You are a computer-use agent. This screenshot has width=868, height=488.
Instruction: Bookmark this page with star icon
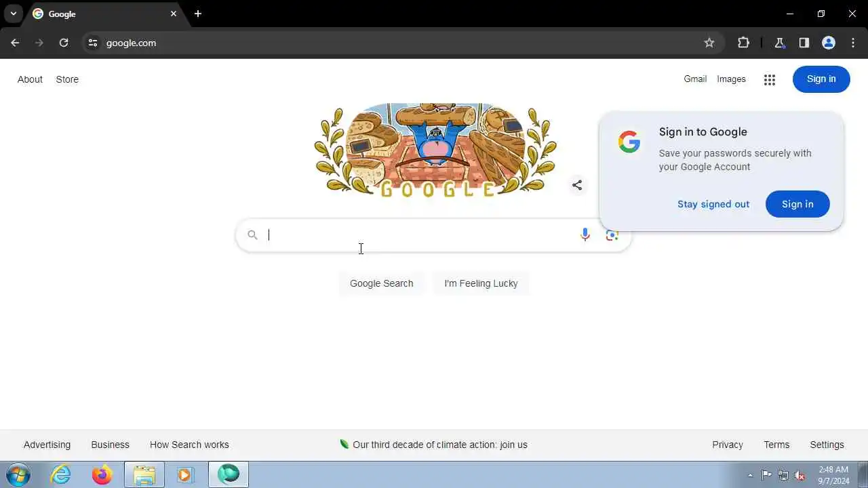(709, 43)
